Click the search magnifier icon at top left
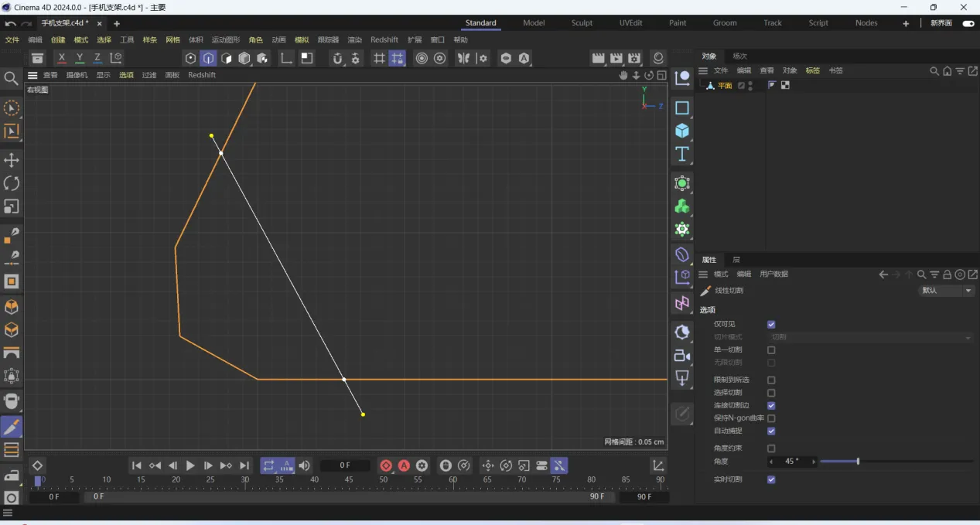 pyautogui.click(x=11, y=78)
